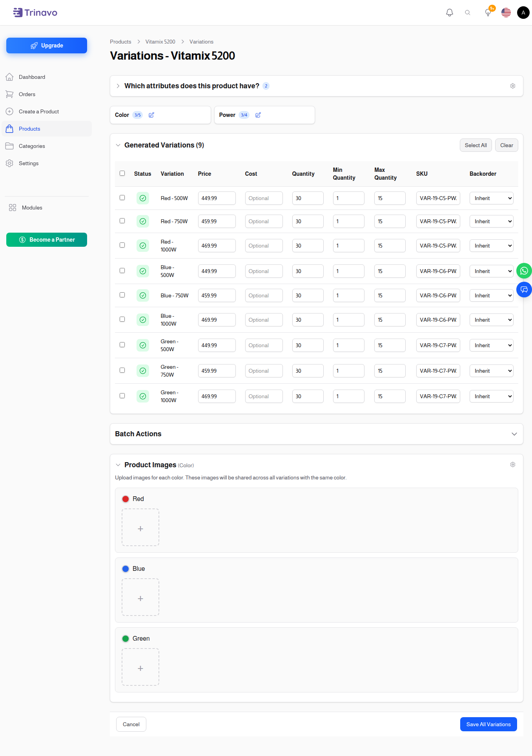Click Become a Partner button
532x756 pixels.
click(x=47, y=240)
